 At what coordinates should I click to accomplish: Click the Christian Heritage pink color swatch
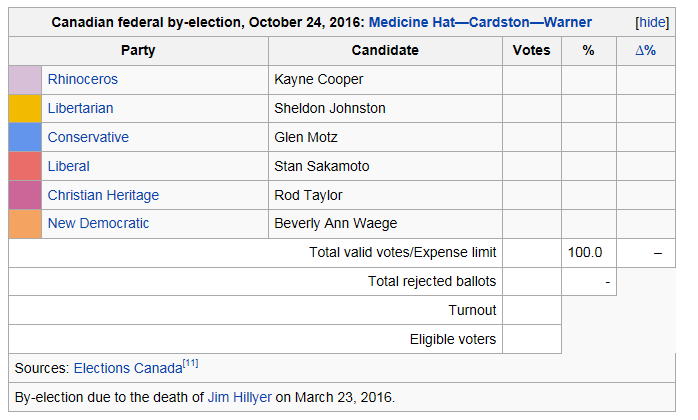point(25,195)
